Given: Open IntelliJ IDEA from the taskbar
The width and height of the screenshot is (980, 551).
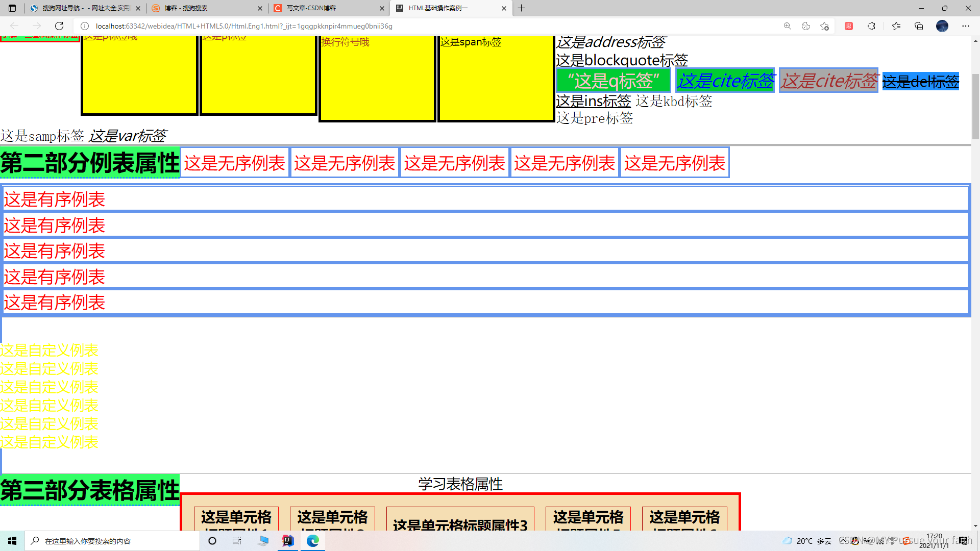Looking at the screenshot, I should click(288, 541).
